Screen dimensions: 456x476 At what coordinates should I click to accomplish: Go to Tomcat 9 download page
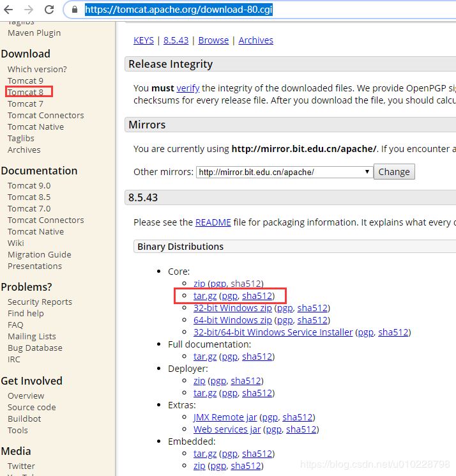(x=26, y=81)
